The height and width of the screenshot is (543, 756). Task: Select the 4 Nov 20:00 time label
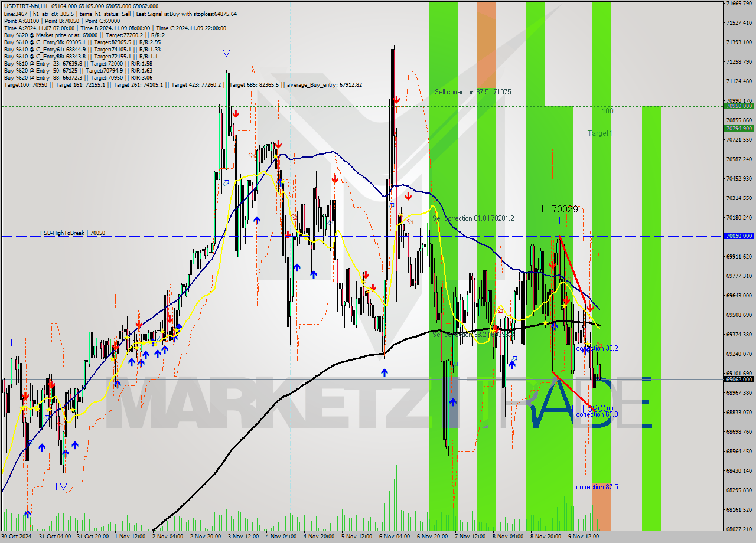[x=320, y=537]
